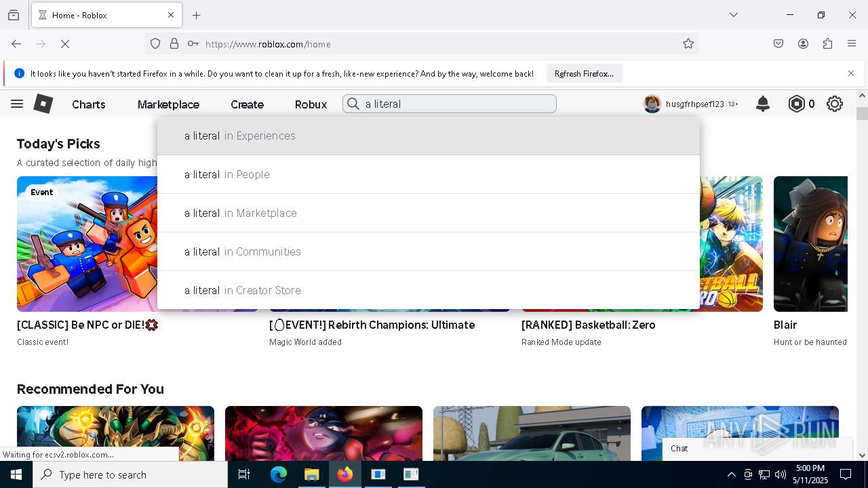
Task: Open the green car recommended game thumbnail
Action: coord(532,433)
